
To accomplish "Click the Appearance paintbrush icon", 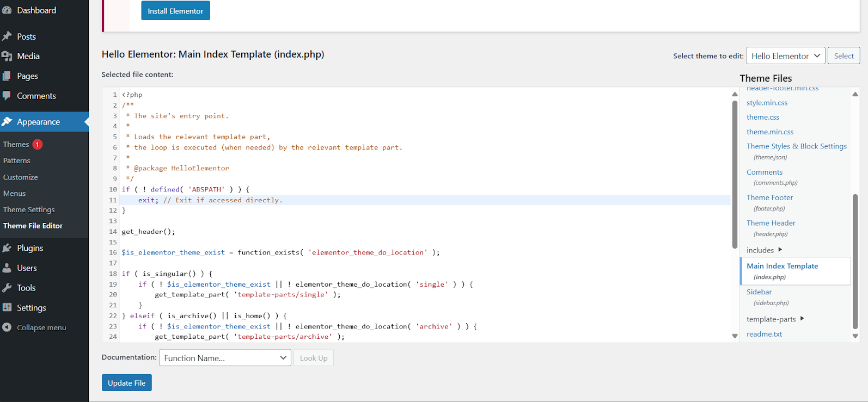I will tap(7, 122).
